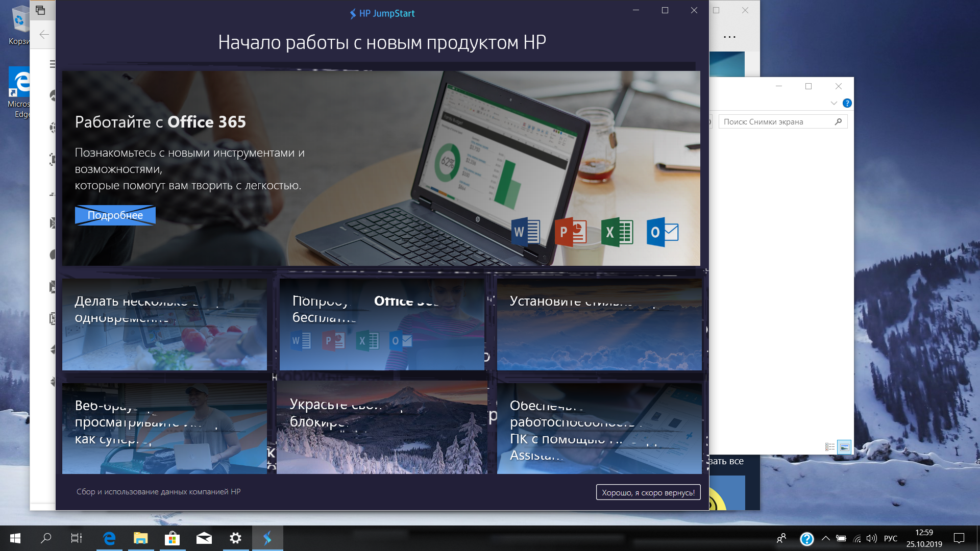Click the Подробнее button on the Office 365 banner

(115, 215)
